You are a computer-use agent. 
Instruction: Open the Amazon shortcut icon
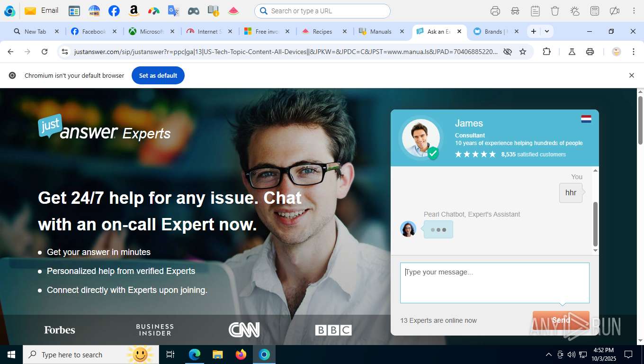(x=134, y=11)
